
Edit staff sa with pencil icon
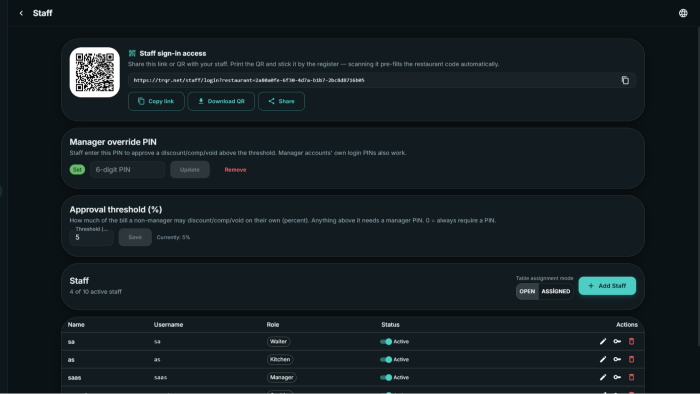pyautogui.click(x=603, y=341)
